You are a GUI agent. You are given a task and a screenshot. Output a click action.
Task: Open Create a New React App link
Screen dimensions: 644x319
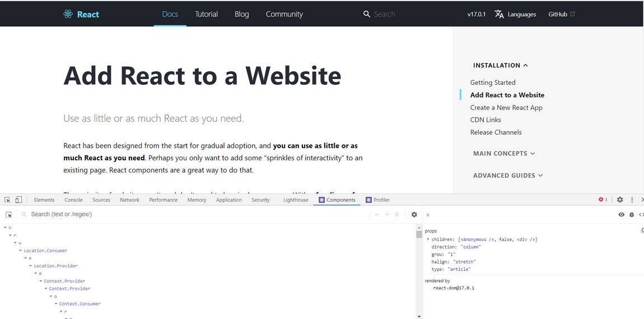506,108
